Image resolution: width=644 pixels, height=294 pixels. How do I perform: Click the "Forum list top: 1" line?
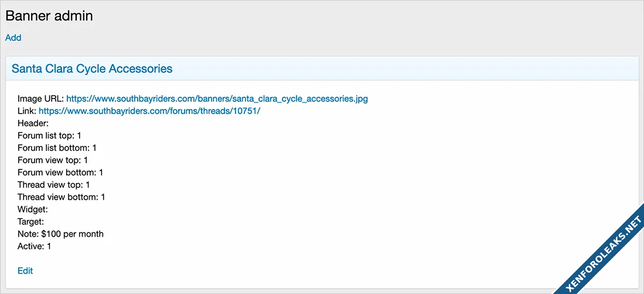[49, 135]
